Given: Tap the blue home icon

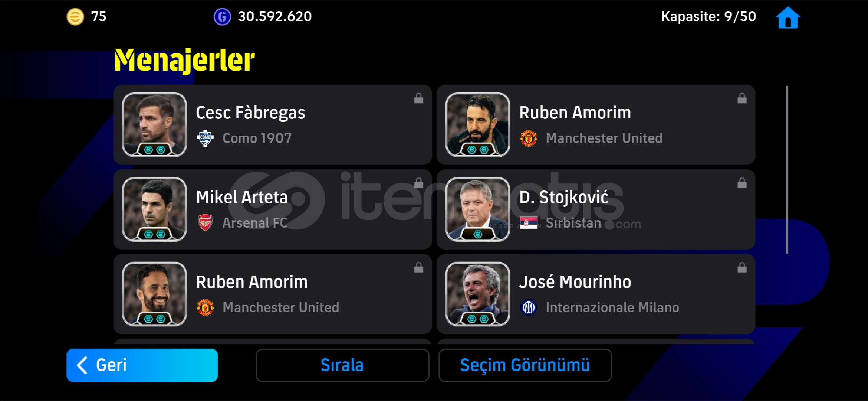Looking at the screenshot, I should tap(788, 17).
